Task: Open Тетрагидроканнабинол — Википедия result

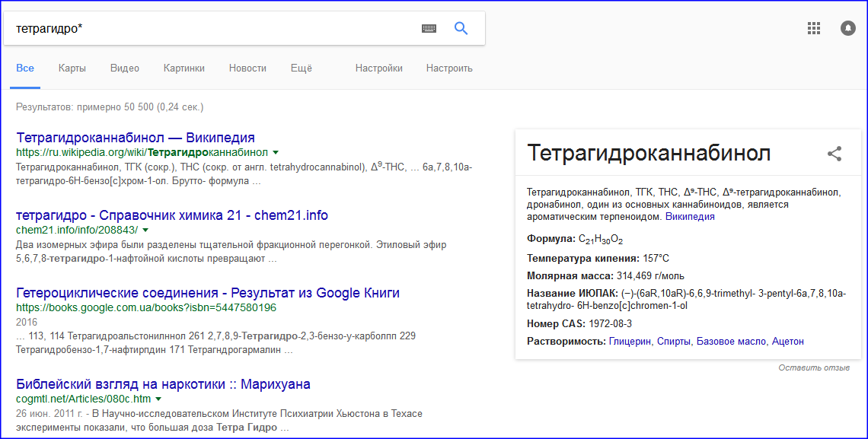Action: [x=135, y=138]
